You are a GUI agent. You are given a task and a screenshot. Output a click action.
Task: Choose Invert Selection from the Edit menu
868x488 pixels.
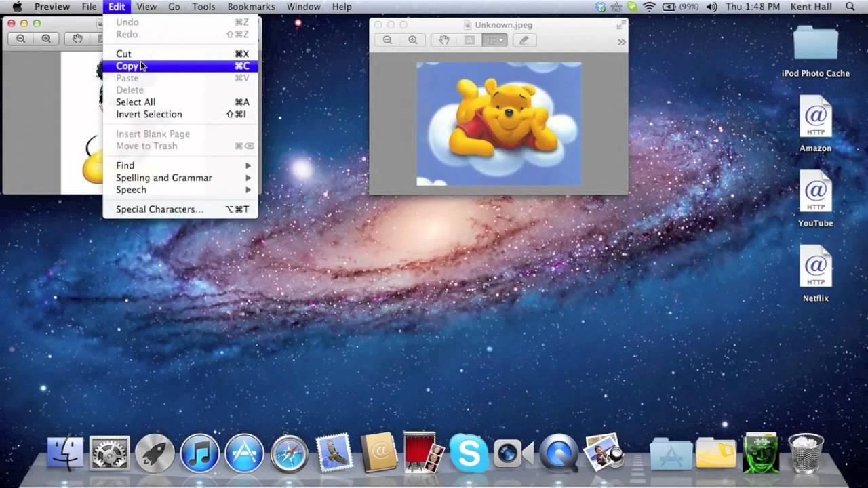pos(180,114)
